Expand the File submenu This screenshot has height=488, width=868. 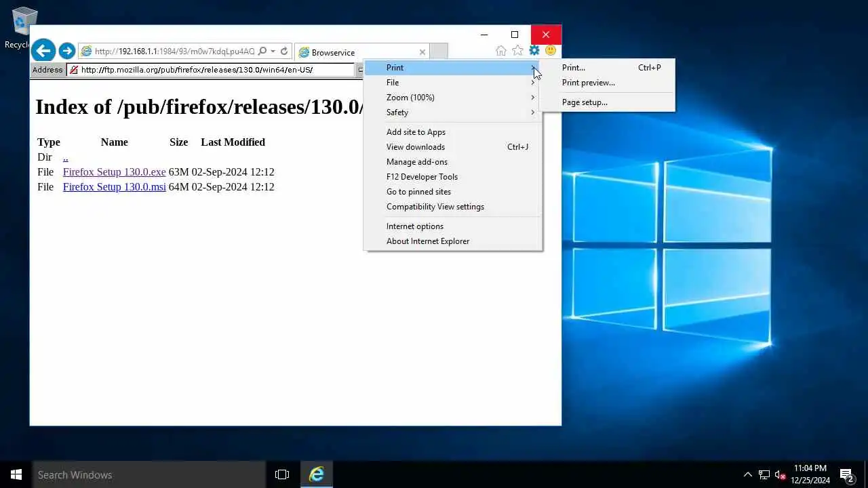(x=452, y=83)
